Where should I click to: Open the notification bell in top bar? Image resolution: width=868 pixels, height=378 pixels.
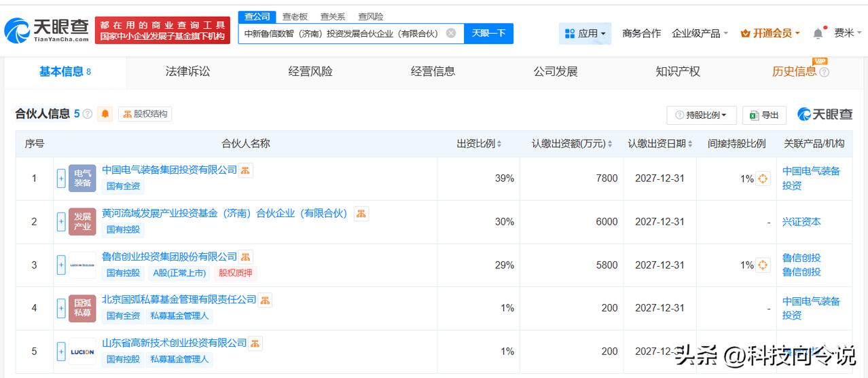[818, 33]
